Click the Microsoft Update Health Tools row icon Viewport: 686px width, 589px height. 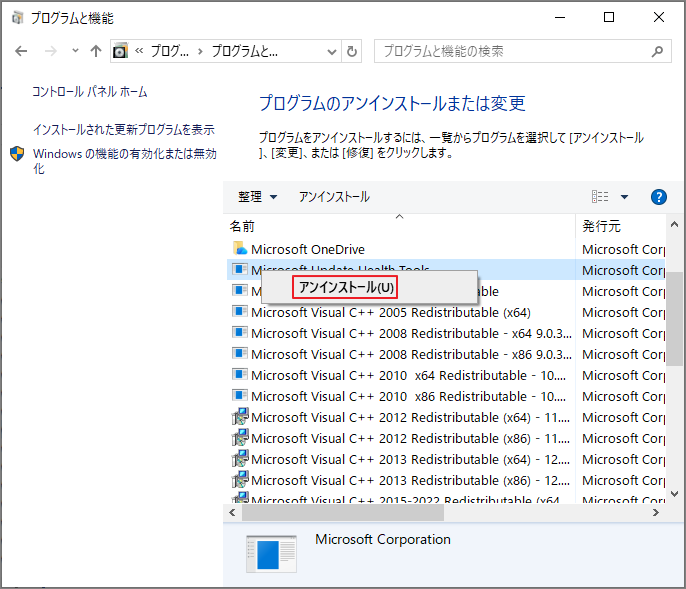tap(240, 269)
